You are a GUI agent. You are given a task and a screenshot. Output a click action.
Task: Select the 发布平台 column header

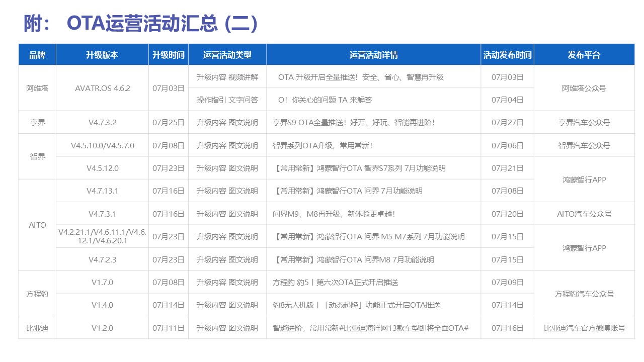click(584, 55)
